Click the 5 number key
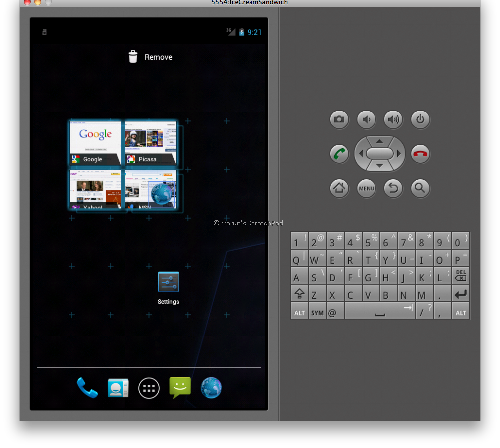 coord(371,240)
